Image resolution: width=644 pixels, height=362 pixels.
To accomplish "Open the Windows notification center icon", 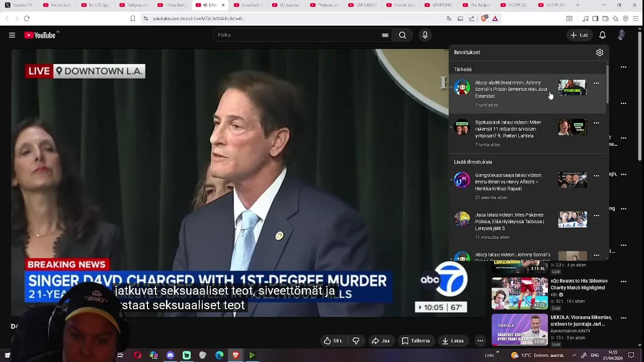I will coord(631,355).
